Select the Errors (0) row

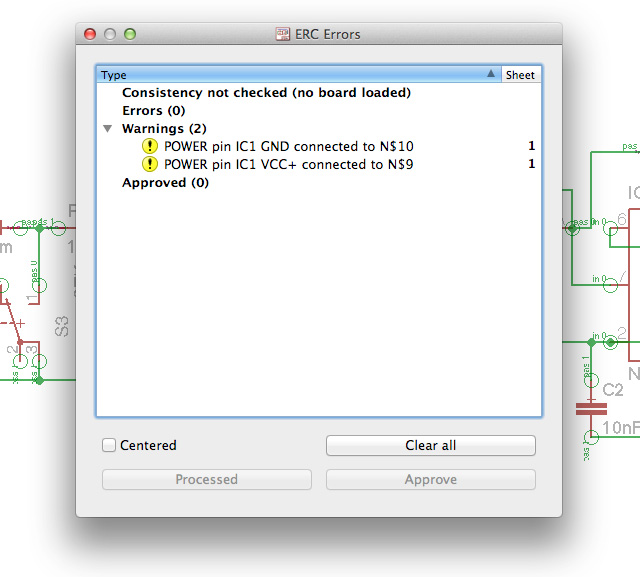[153, 111]
